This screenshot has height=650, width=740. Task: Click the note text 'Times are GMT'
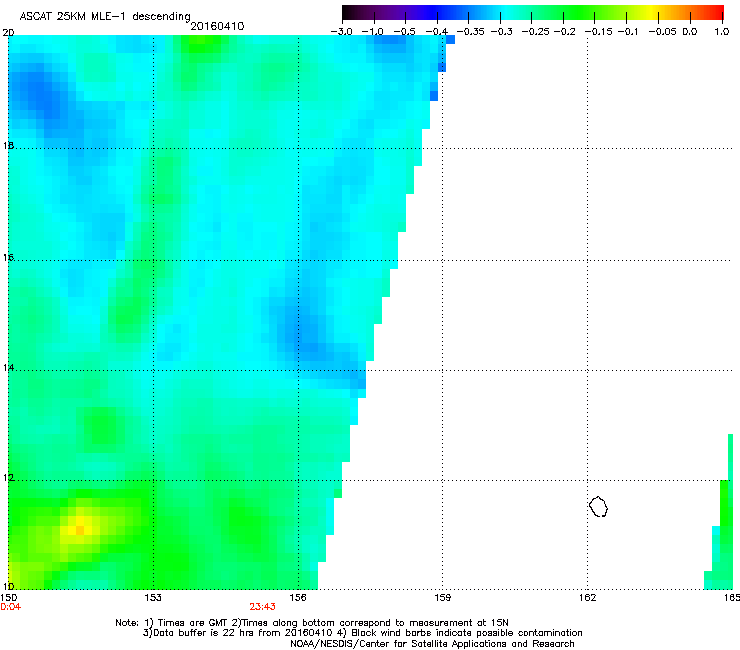[x=192, y=623]
